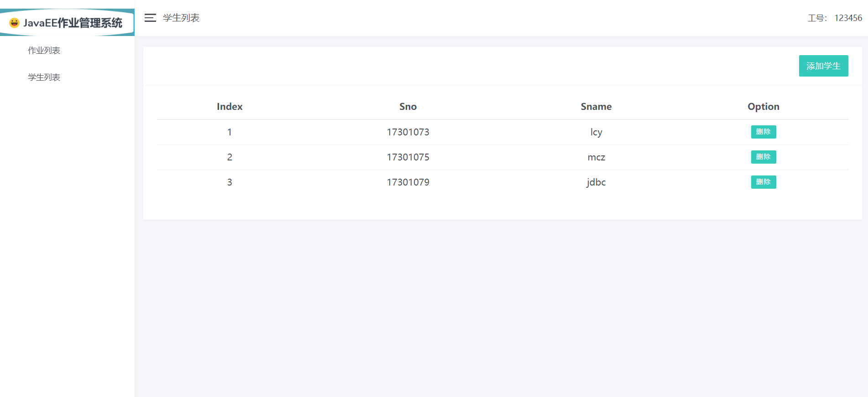Click the hamburger menu toggle icon
This screenshot has height=397, width=868.
pyautogui.click(x=150, y=18)
